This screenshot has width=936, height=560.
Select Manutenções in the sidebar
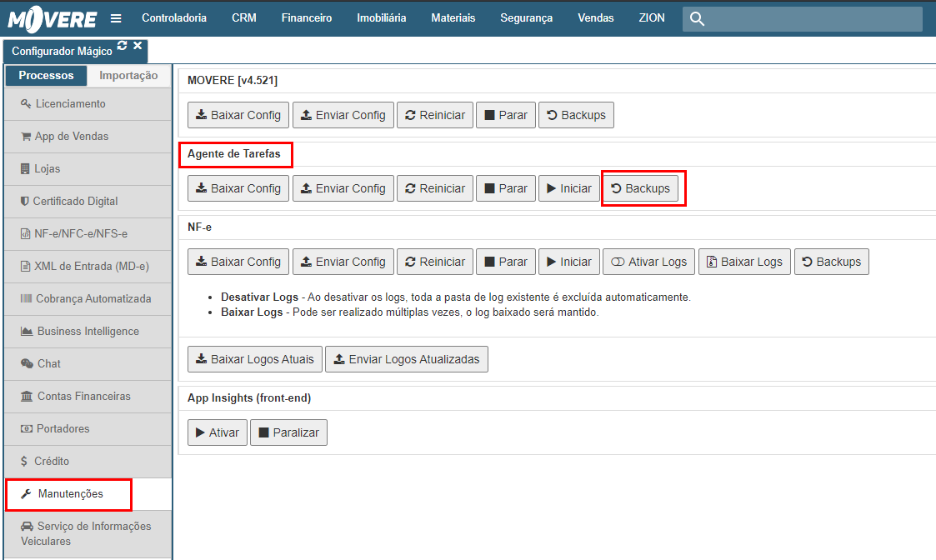pos(88,493)
